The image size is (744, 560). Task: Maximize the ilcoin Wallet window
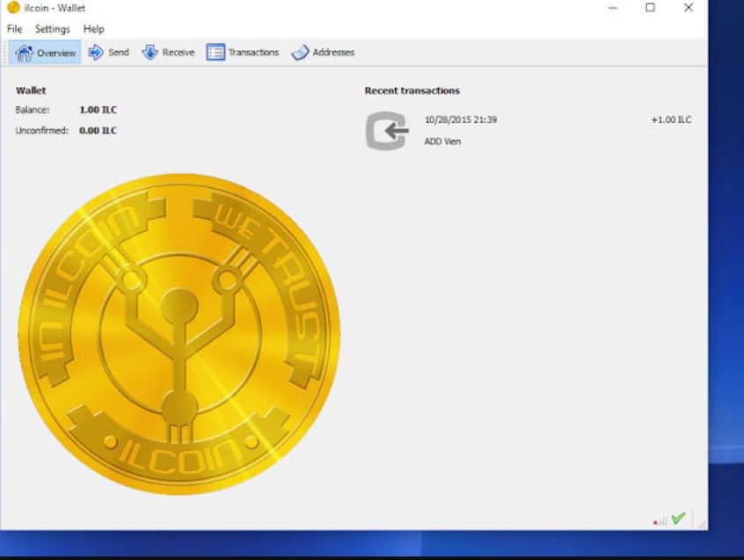650,8
